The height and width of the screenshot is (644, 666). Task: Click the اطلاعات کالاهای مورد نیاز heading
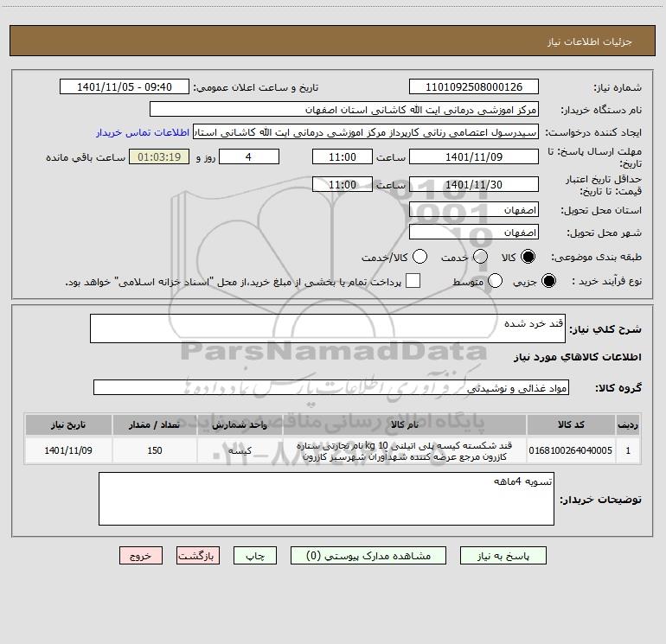click(577, 357)
